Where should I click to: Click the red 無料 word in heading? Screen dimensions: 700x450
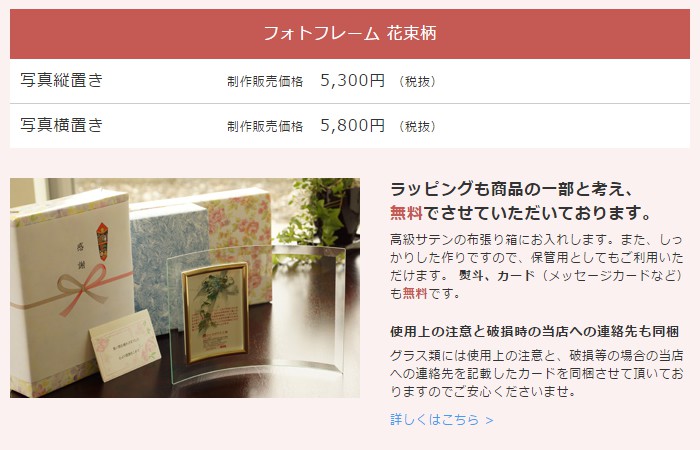(x=406, y=213)
